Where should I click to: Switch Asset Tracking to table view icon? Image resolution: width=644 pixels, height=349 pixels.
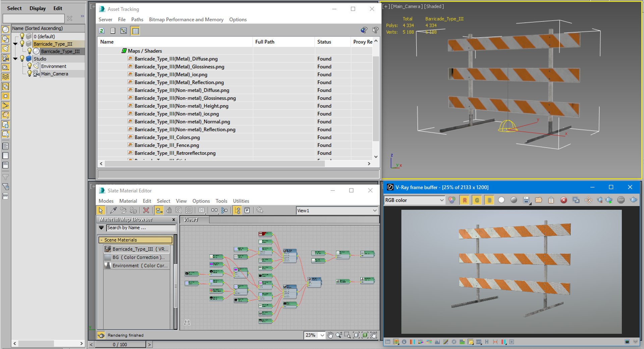coord(136,31)
